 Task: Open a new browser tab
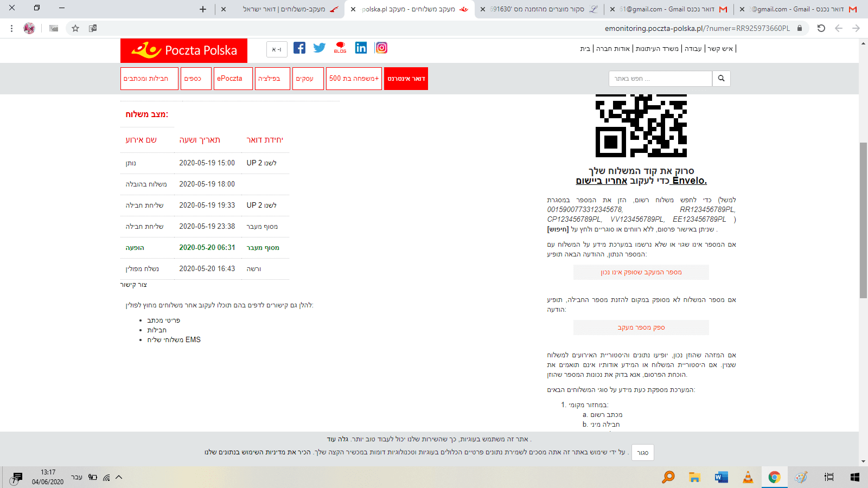[203, 9]
